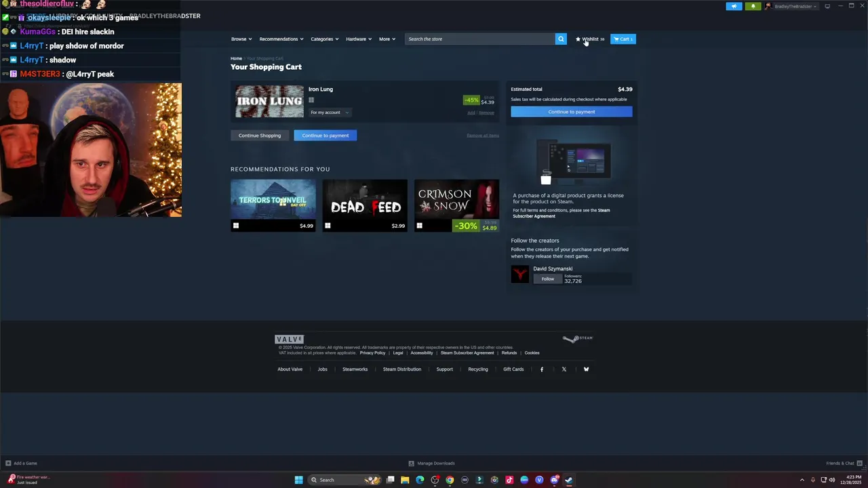Open Gift Cards footer link

[x=513, y=369]
